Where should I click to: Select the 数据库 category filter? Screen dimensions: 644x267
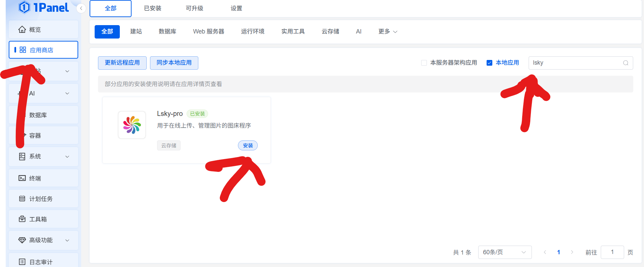(x=167, y=31)
